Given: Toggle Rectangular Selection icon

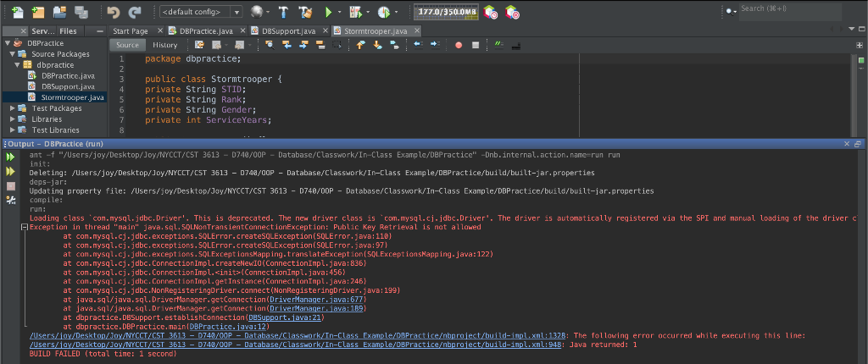Looking at the screenshot, I should [337, 45].
